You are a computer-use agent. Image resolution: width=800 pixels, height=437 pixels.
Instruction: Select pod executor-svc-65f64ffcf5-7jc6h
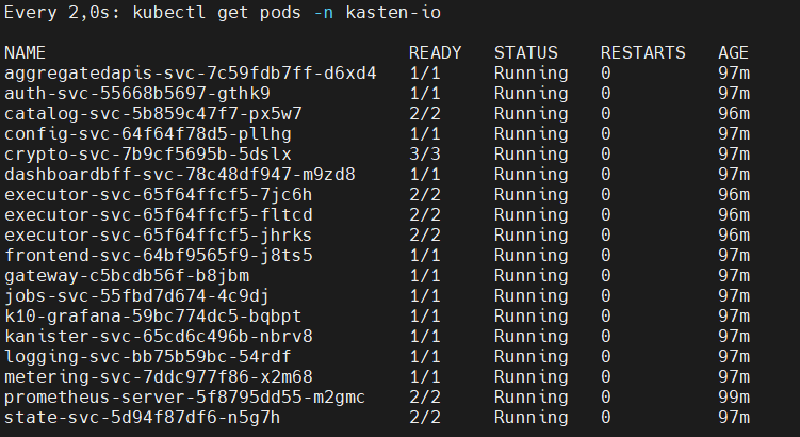[x=158, y=195]
